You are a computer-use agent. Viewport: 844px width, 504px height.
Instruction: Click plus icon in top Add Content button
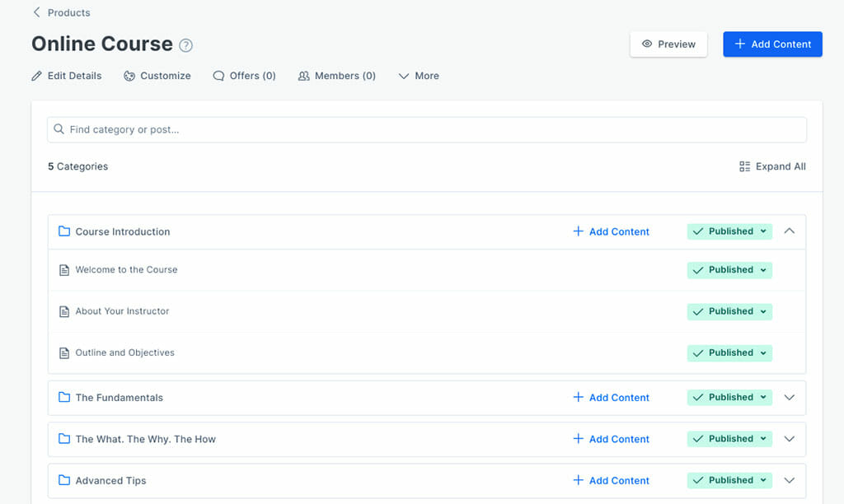tap(740, 44)
